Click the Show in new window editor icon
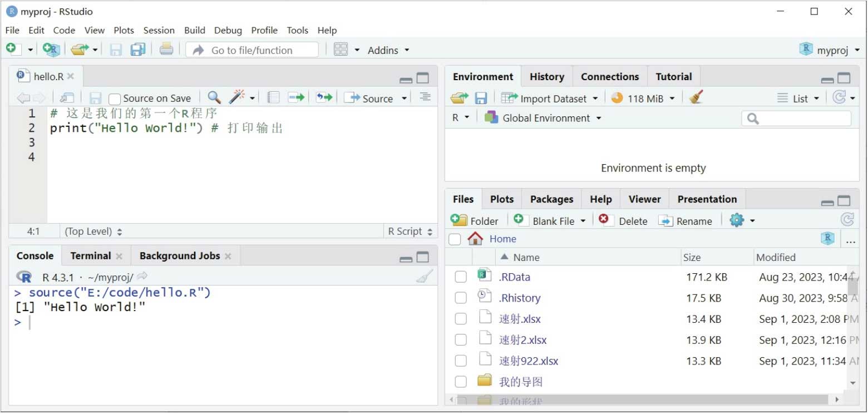The width and height of the screenshot is (868, 414). click(67, 98)
